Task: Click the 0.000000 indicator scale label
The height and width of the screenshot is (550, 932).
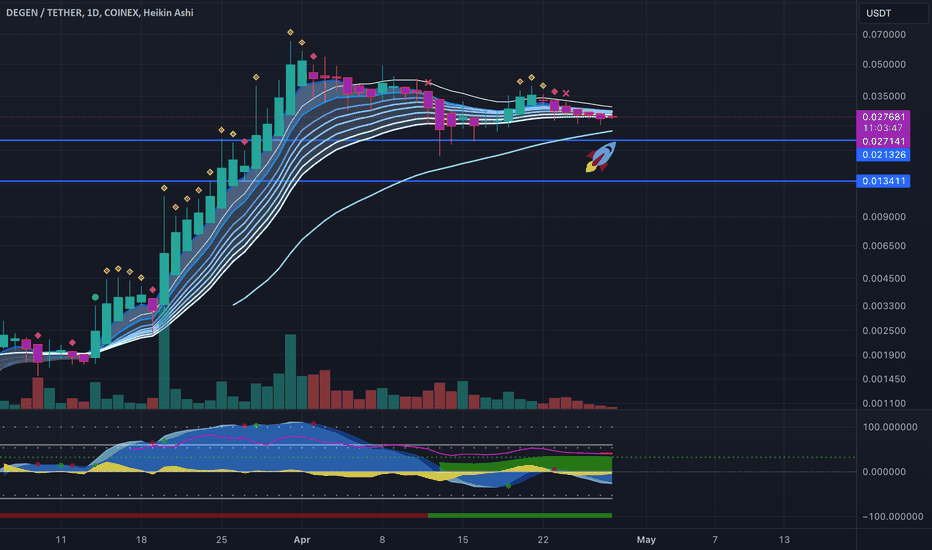Action: pos(884,472)
